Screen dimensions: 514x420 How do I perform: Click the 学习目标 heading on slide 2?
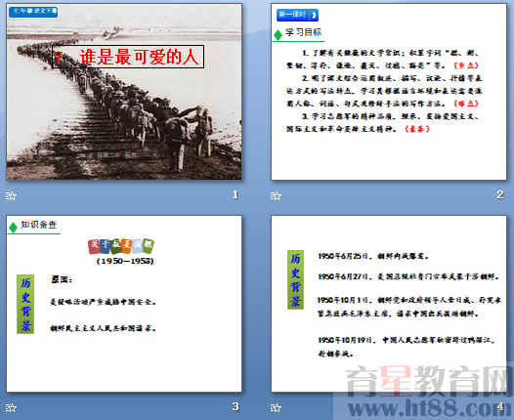coord(303,32)
